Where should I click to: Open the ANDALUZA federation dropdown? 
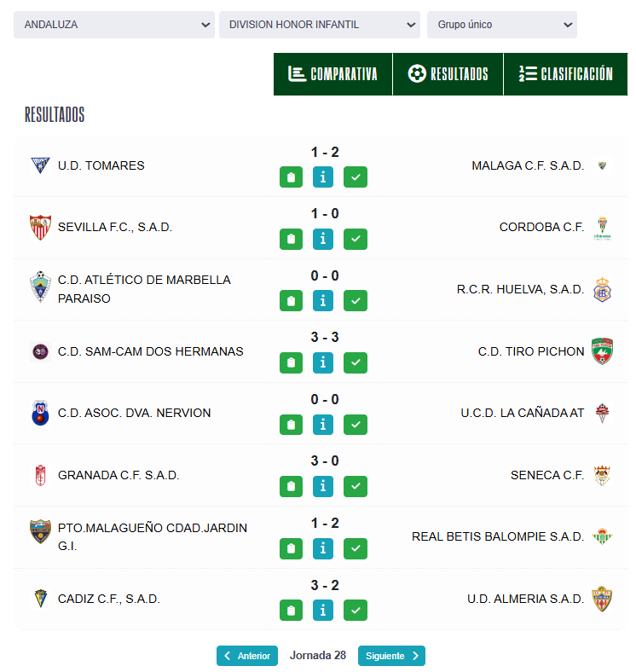click(x=113, y=25)
